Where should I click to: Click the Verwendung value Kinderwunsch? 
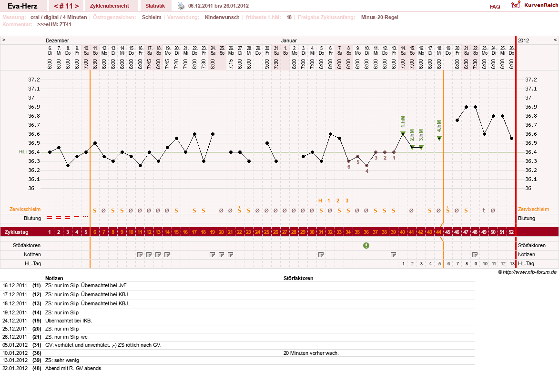pyautogui.click(x=222, y=17)
